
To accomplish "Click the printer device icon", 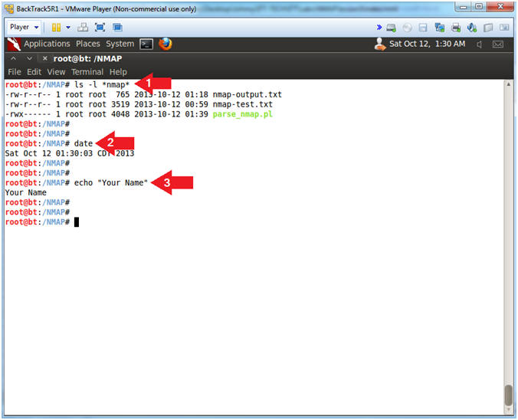I will (456, 28).
